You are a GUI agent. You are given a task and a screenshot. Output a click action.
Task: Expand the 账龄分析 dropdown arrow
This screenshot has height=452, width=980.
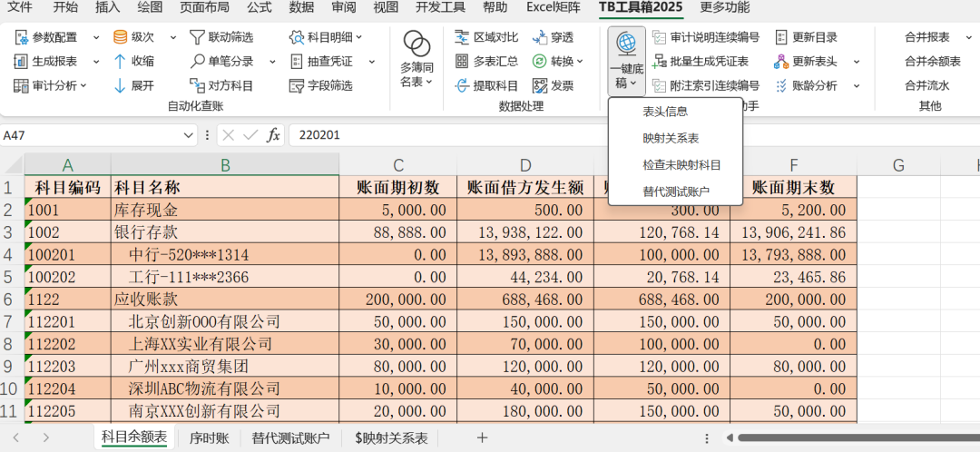[x=857, y=85]
